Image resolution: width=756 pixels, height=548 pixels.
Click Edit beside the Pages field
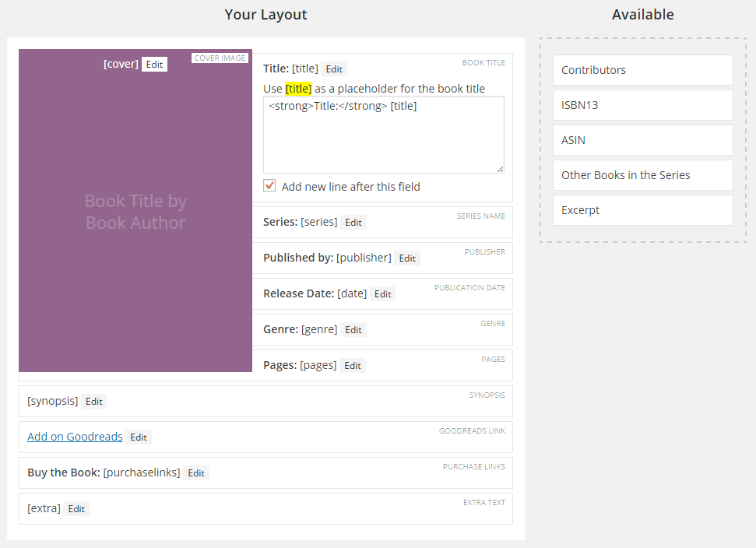coord(353,365)
